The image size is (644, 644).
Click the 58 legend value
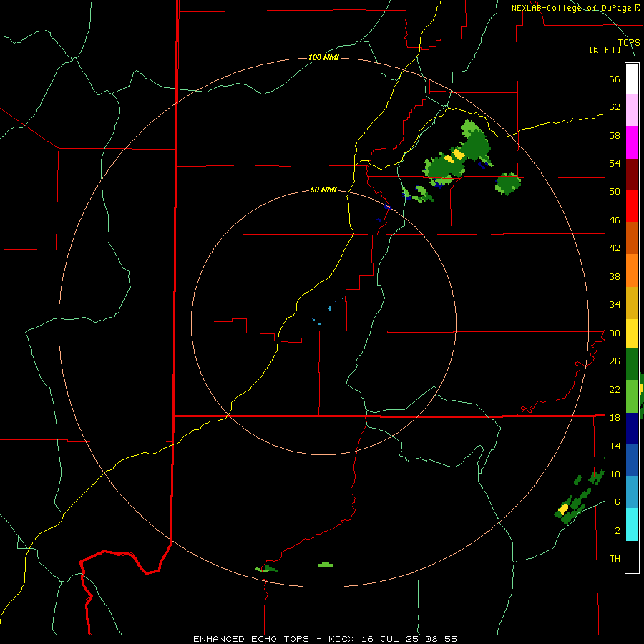click(615, 135)
